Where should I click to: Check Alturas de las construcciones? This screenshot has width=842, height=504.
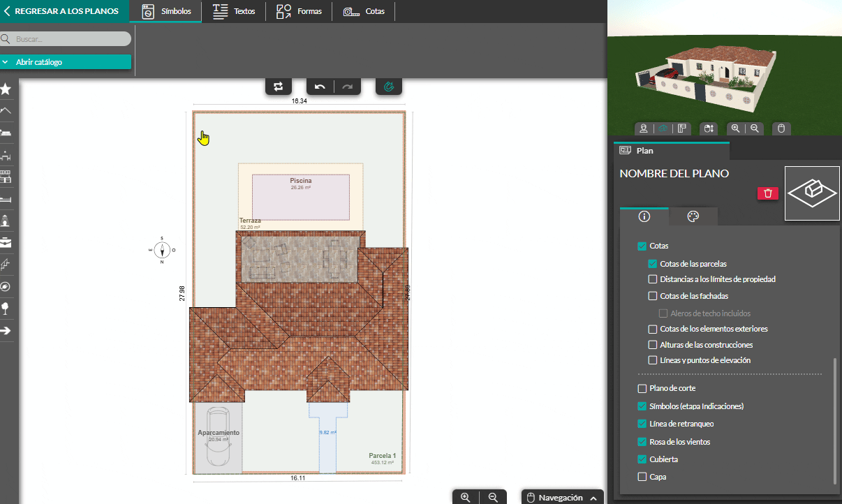point(653,345)
